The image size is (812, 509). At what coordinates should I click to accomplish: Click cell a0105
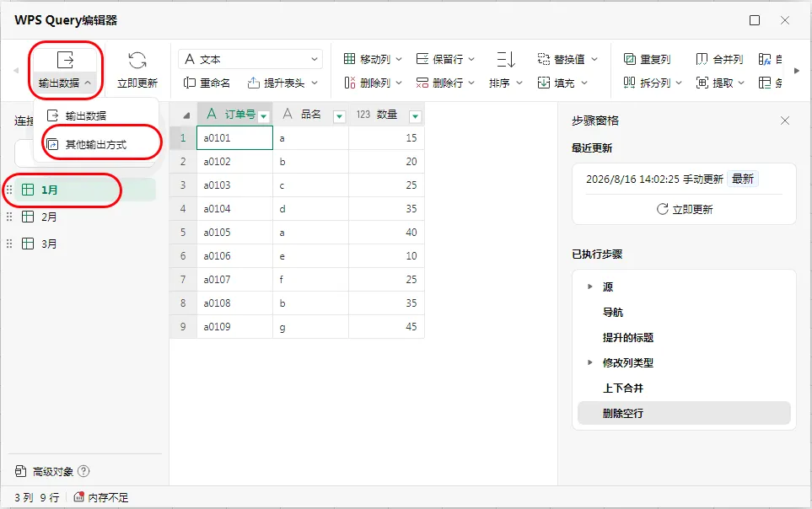[234, 233]
